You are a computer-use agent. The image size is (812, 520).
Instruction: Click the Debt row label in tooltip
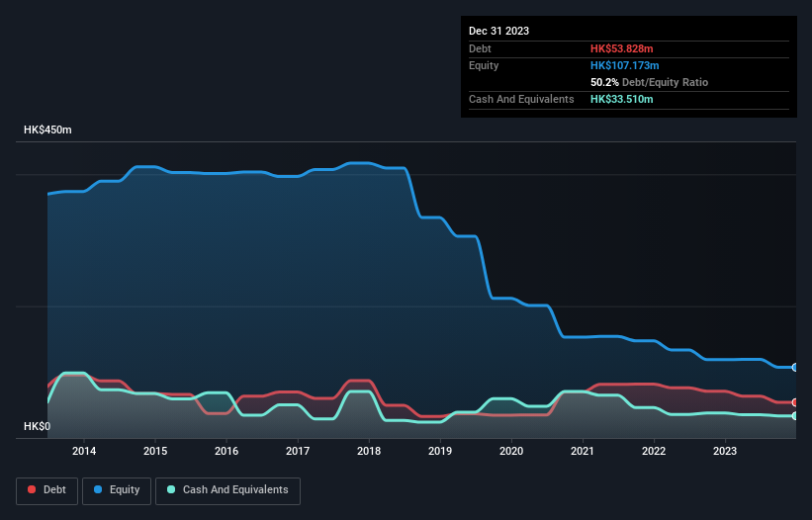point(480,48)
